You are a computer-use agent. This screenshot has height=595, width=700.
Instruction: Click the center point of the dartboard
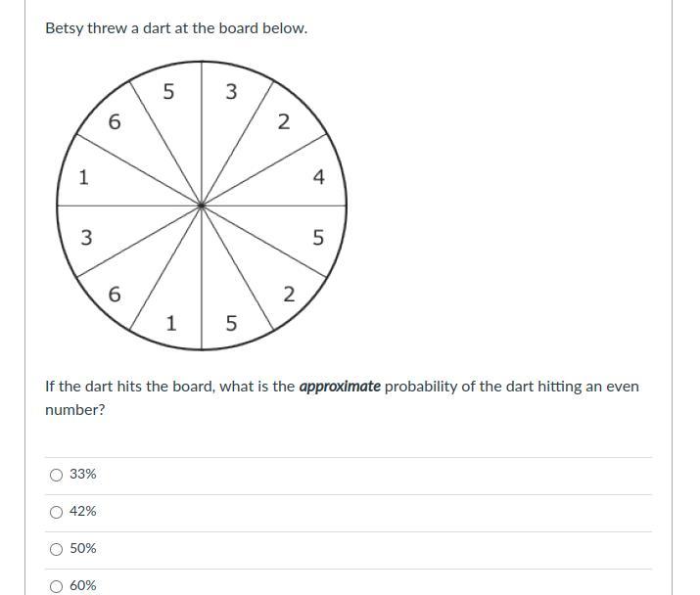[202, 206]
